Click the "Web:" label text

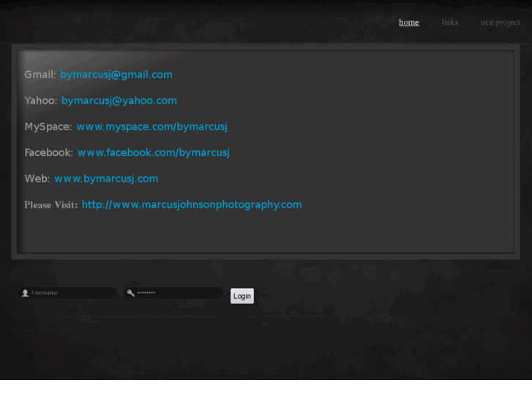coord(37,179)
